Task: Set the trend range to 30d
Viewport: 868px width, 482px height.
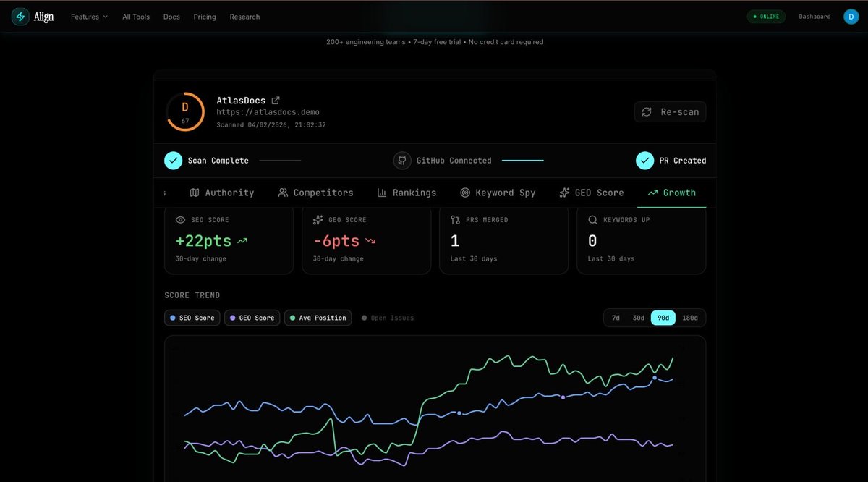Action: pyautogui.click(x=639, y=318)
